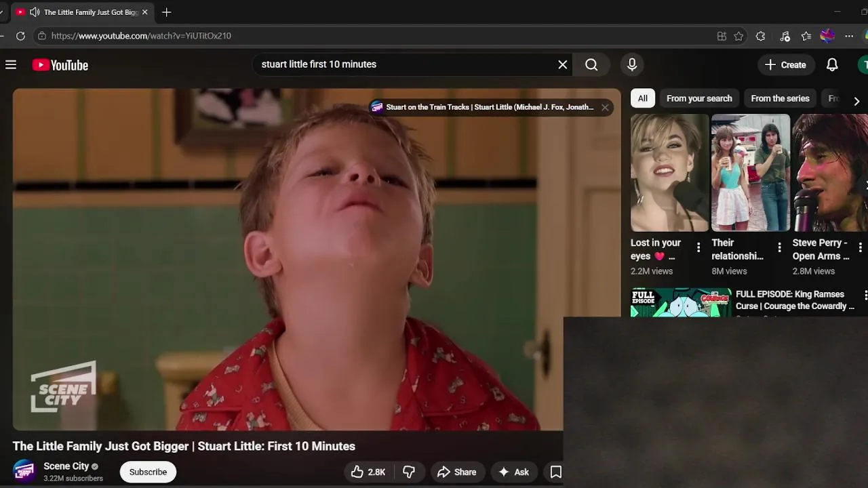Open Steve Perry Open Arms thumbnail
The height and width of the screenshot is (488, 868).
click(x=830, y=172)
